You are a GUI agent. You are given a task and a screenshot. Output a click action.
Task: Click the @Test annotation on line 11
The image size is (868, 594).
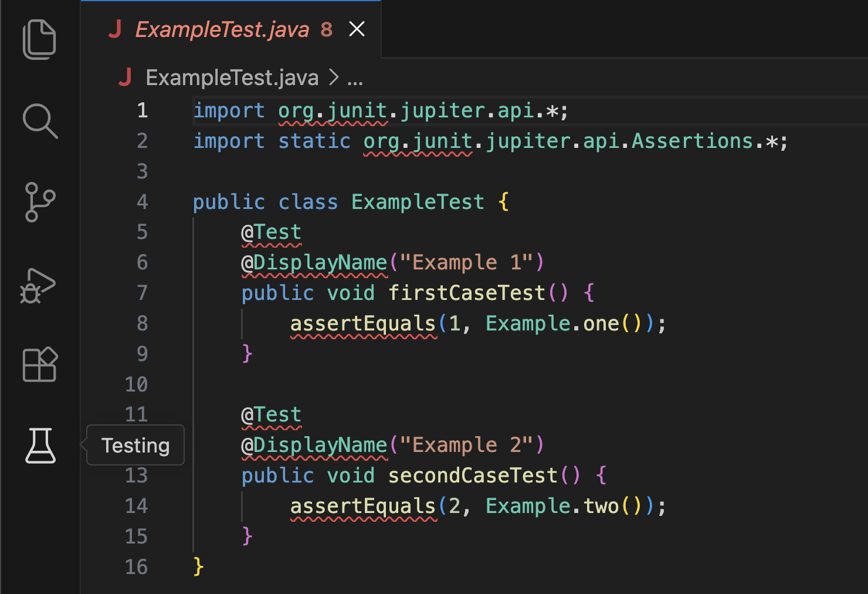271,415
